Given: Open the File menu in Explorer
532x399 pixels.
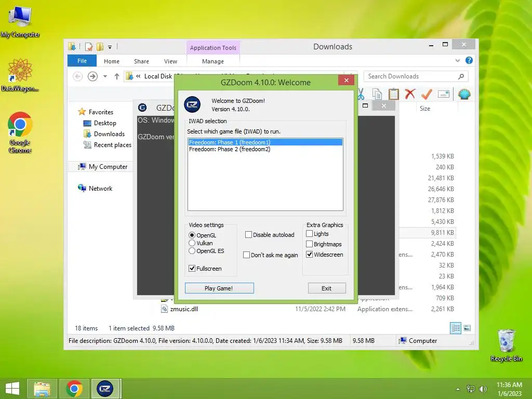Looking at the screenshot, I should point(82,61).
